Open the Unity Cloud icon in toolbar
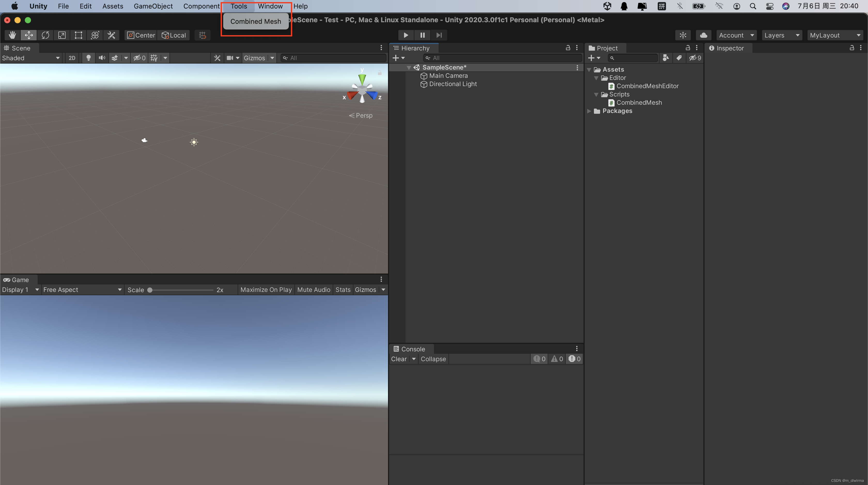This screenshot has width=868, height=485. coord(703,35)
